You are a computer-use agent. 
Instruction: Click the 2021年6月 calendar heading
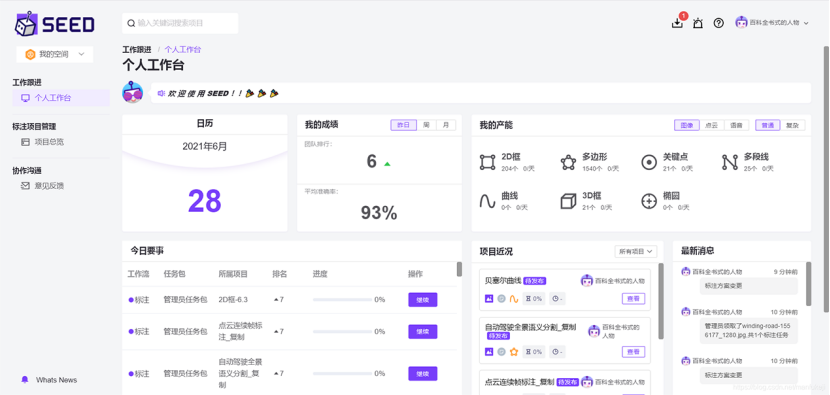[205, 147]
